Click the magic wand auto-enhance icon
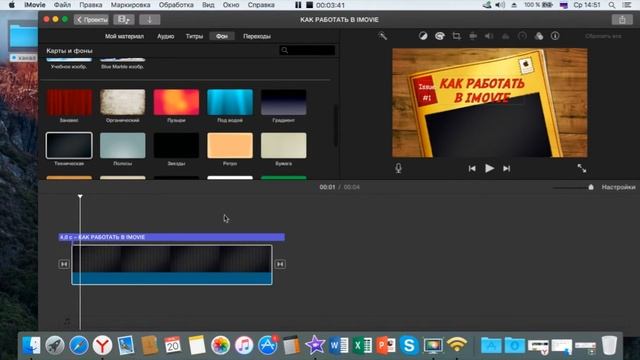The image size is (640, 360). (x=382, y=36)
